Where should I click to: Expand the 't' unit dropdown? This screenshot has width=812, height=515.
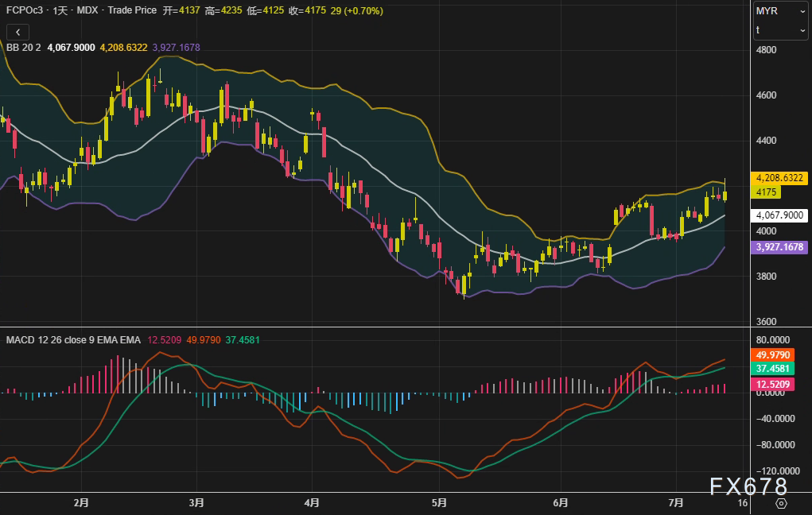click(x=780, y=30)
